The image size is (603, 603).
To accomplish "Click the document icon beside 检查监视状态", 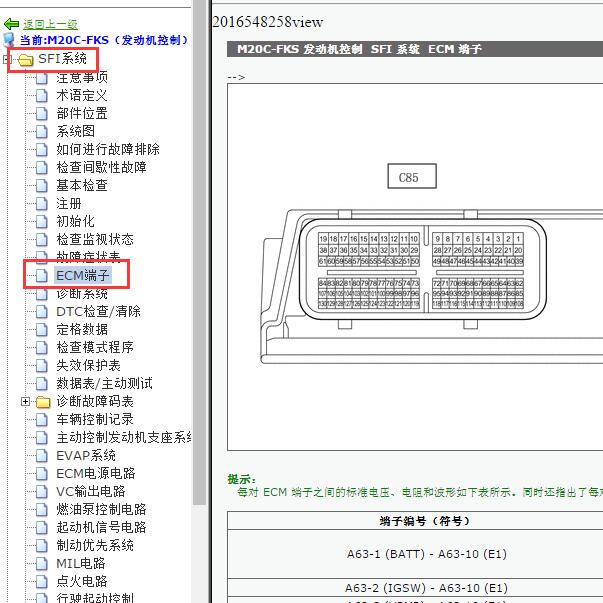I will (42, 240).
